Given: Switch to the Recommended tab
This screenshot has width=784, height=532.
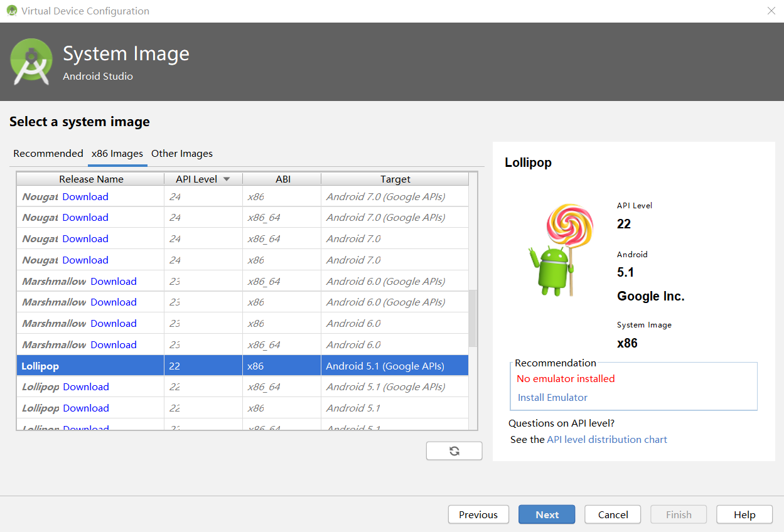Looking at the screenshot, I should (x=48, y=154).
